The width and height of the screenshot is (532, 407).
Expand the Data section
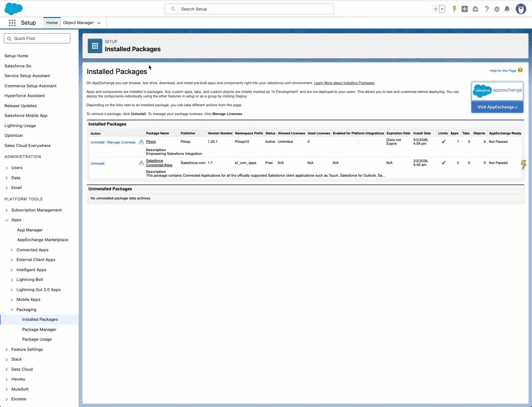coord(7,178)
